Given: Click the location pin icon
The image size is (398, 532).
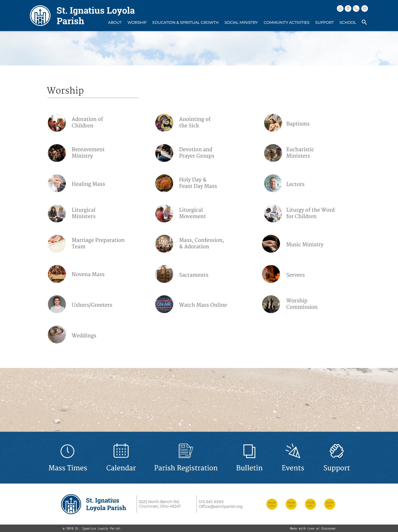Looking at the screenshot, I should click(x=348, y=9).
